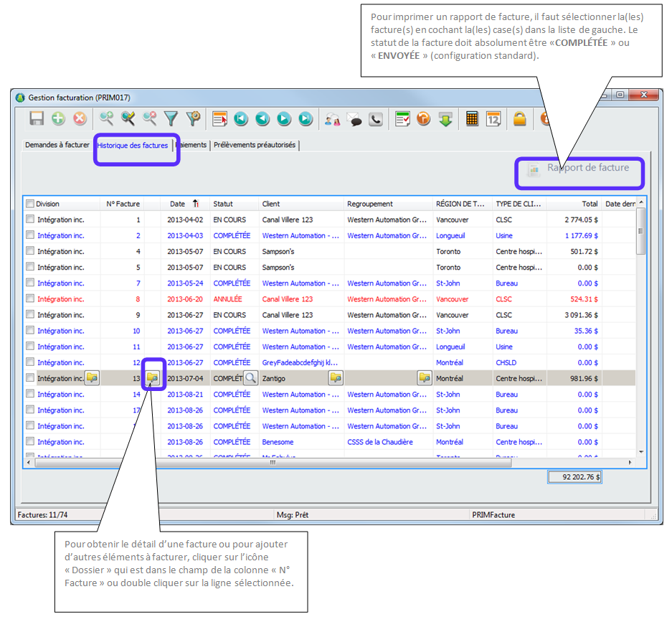
Task: Open the calculator tool icon
Action: tap(471, 119)
